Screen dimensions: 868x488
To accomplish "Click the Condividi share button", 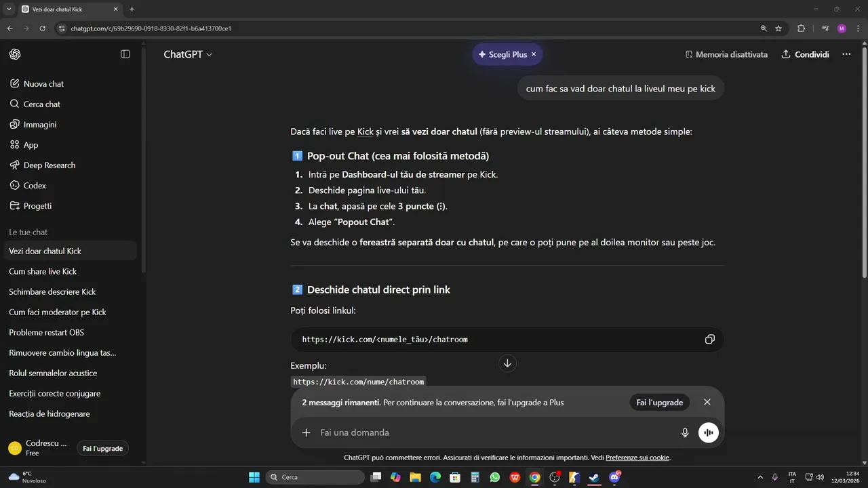I will point(805,54).
